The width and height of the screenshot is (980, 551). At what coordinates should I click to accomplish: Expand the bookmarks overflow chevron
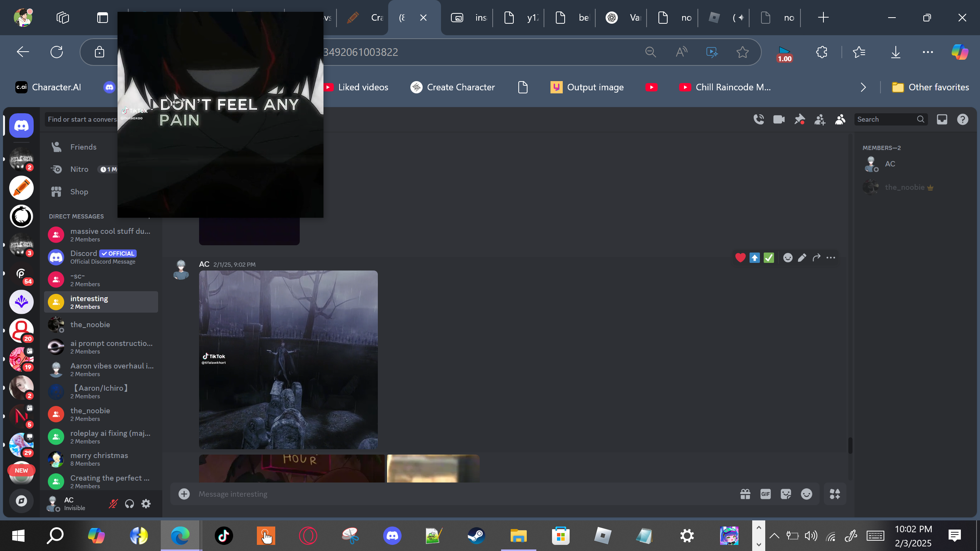click(x=863, y=87)
